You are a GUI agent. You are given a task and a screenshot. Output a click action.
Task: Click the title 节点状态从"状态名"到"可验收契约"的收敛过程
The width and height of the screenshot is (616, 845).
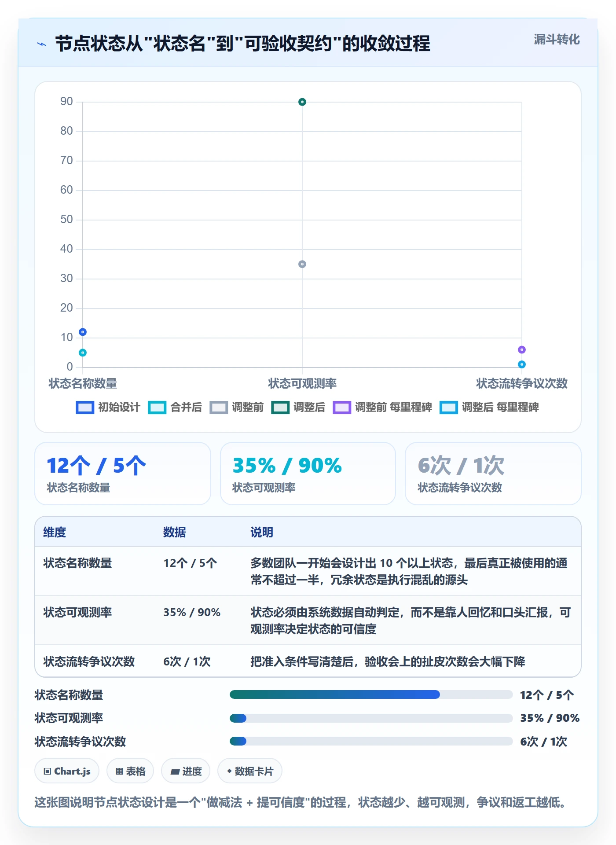point(243,44)
